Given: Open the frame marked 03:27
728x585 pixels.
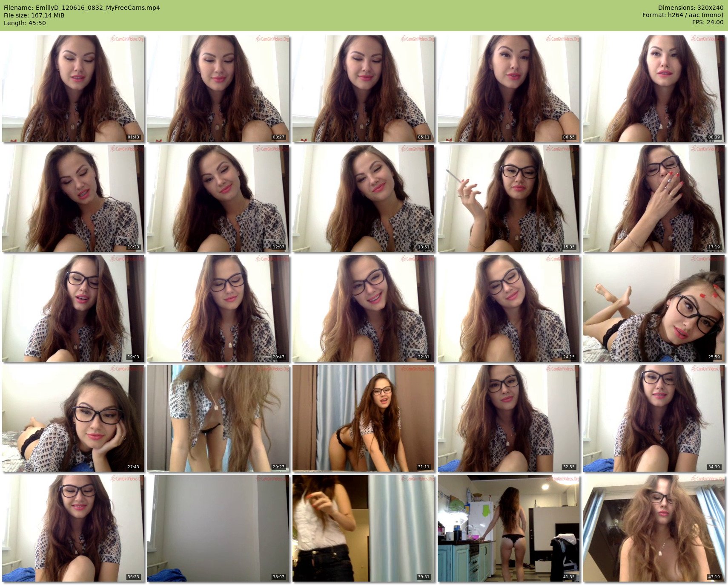Looking at the screenshot, I should 218,88.
